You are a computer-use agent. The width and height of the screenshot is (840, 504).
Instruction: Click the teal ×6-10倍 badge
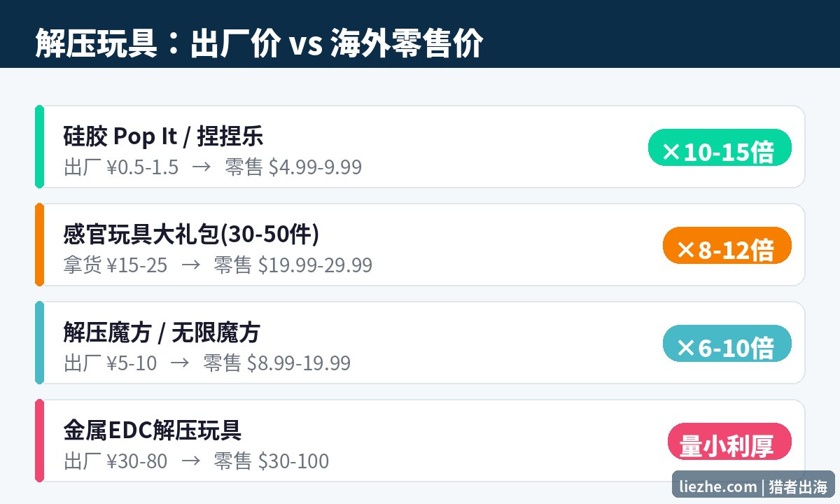pos(727,344)
